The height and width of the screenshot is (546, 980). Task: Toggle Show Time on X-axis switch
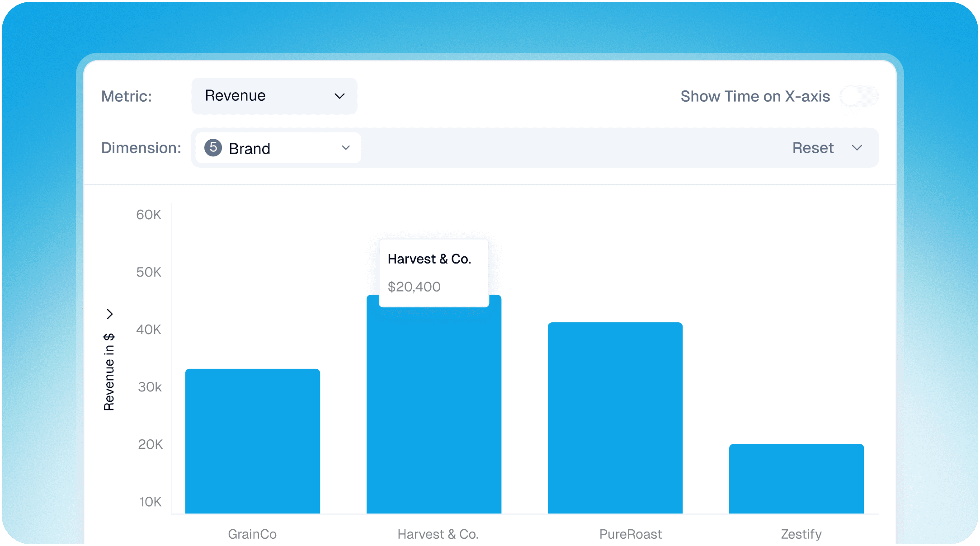(859, 96)
